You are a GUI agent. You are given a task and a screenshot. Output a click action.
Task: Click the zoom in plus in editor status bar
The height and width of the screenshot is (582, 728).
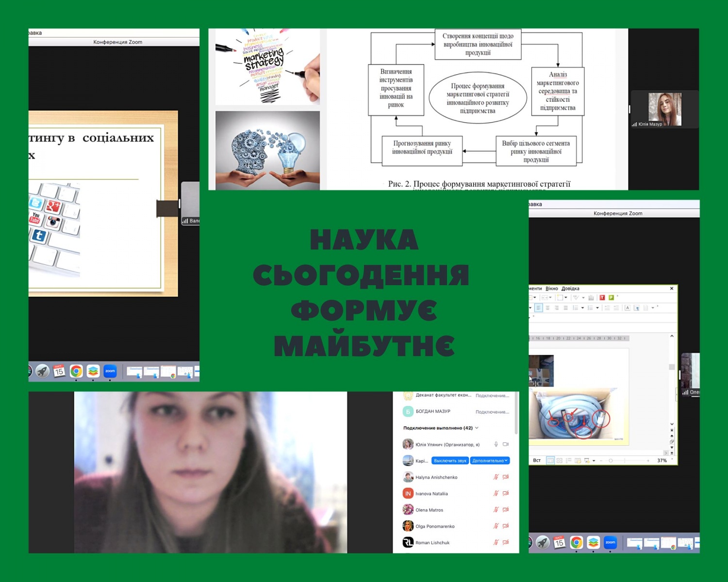click(648, 460)
